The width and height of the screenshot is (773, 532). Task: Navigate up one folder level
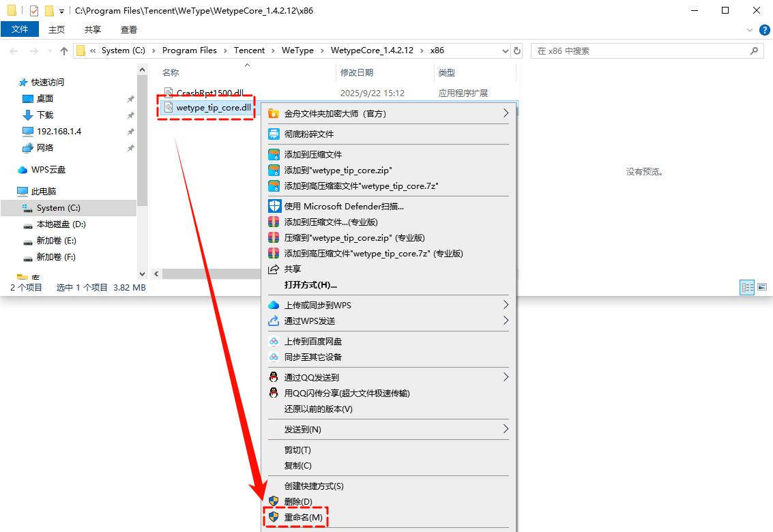(x=63, y=50)
